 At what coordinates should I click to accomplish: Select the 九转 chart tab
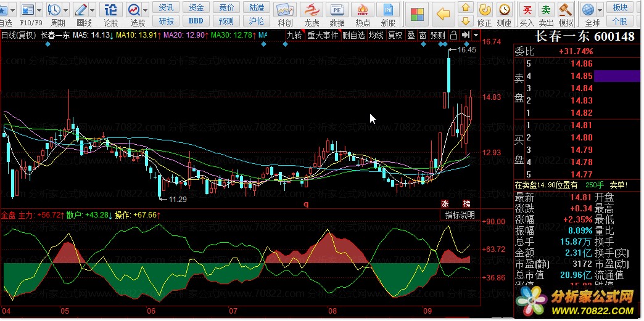point(294,35)
